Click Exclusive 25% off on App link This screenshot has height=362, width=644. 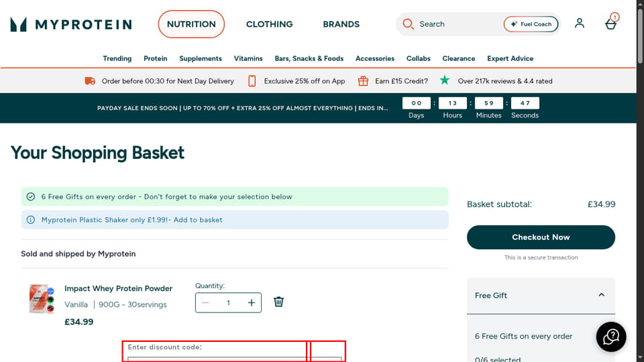[x=305, y=81]
